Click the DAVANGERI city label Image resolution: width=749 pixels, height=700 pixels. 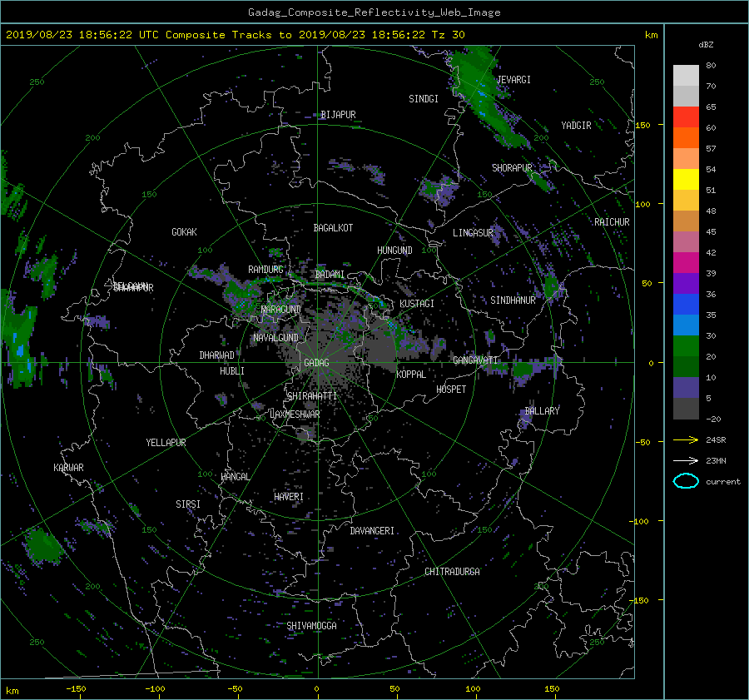coord(372,531)
